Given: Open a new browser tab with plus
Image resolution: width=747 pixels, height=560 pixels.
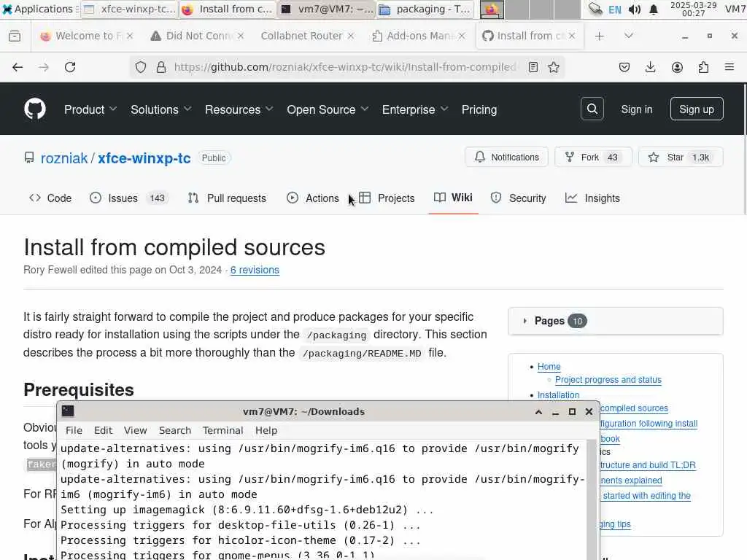Looking at the screenshot, I should coord(600,36).
